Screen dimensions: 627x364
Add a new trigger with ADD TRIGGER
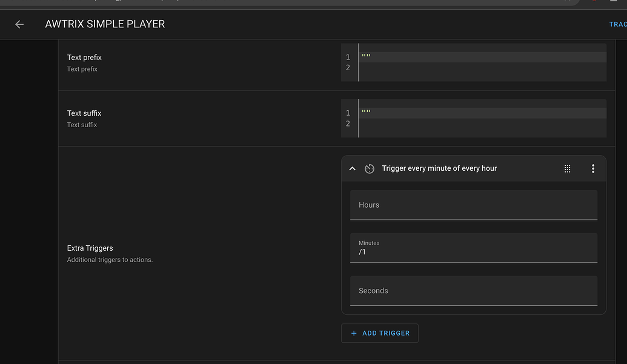(x=379, y=333)
